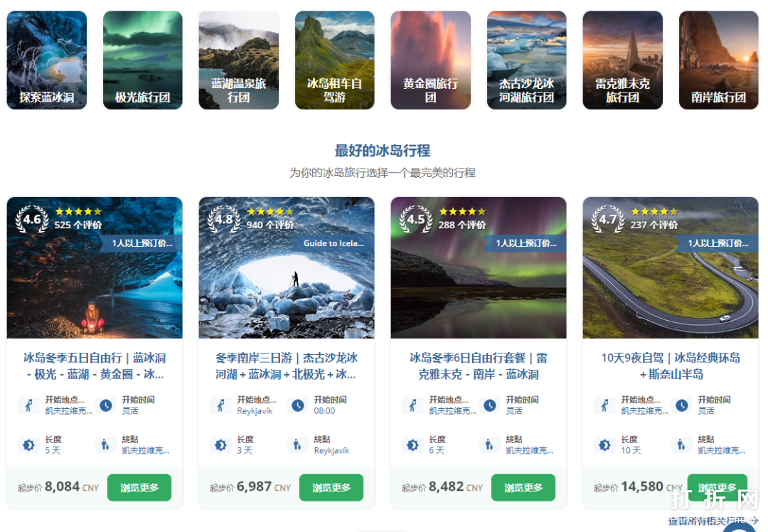This screenshot has height=532, width=768.
Task: Open the 探索蓝冰洞 category tile
Action: click(46, 60)
